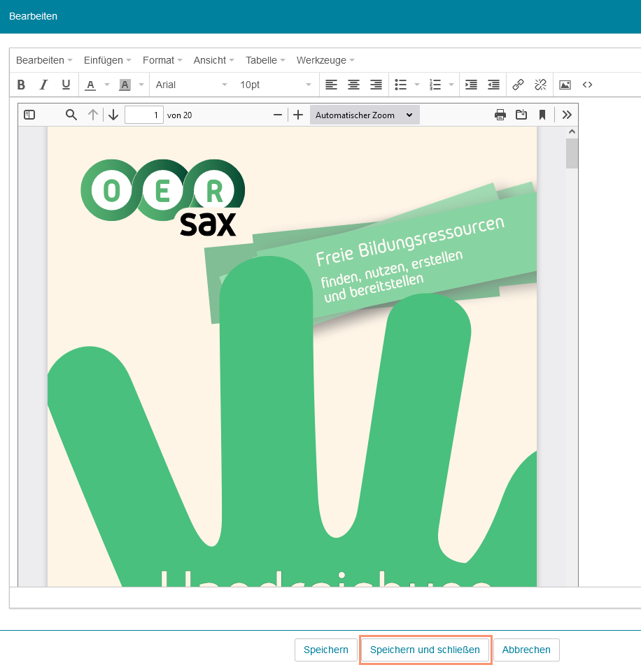The width and height of the screenshot is (641, 672).
Task: Toggle bold text formatting
Action: click(x=21, y=85)
